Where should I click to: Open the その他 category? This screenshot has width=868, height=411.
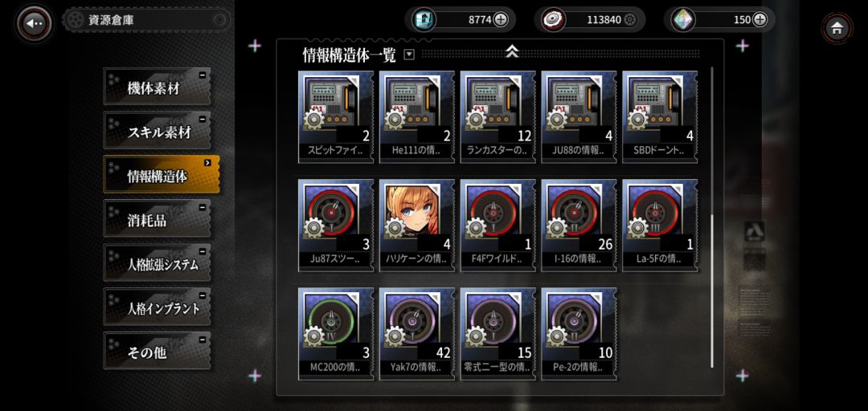[x=158, y=352]
